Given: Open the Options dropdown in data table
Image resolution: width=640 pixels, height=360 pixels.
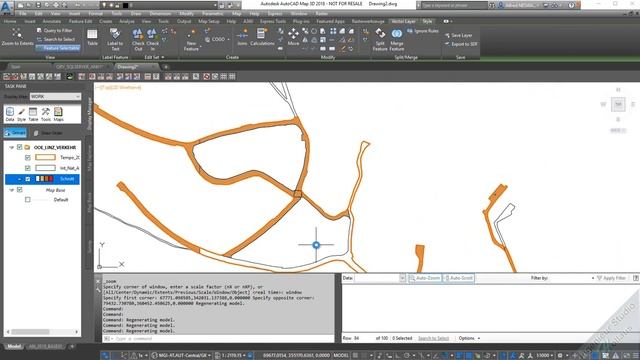Looking at the screenshot, I should (469, 338).
